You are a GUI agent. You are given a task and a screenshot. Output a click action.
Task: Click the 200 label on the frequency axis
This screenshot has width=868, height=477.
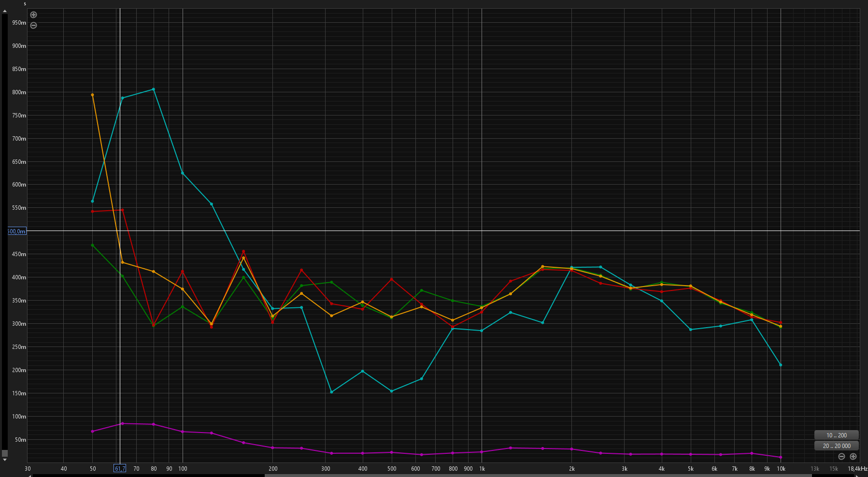click(x=273, y=469)
